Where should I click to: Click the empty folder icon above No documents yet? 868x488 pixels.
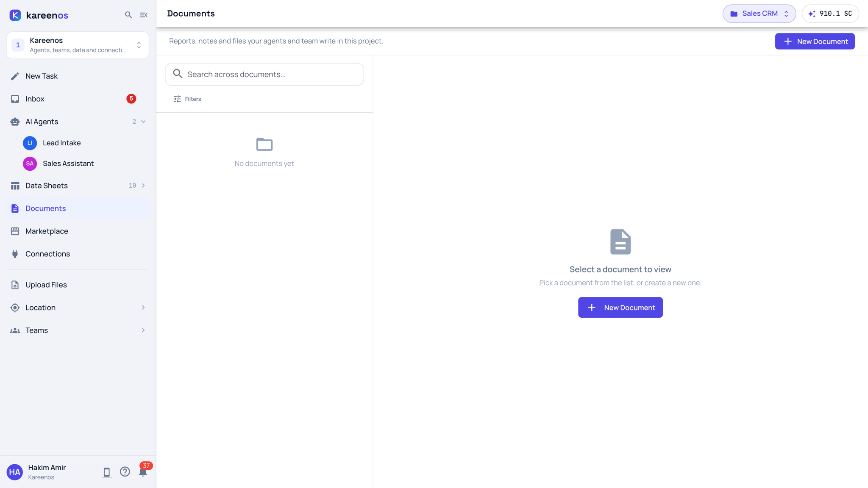point(264,144)
